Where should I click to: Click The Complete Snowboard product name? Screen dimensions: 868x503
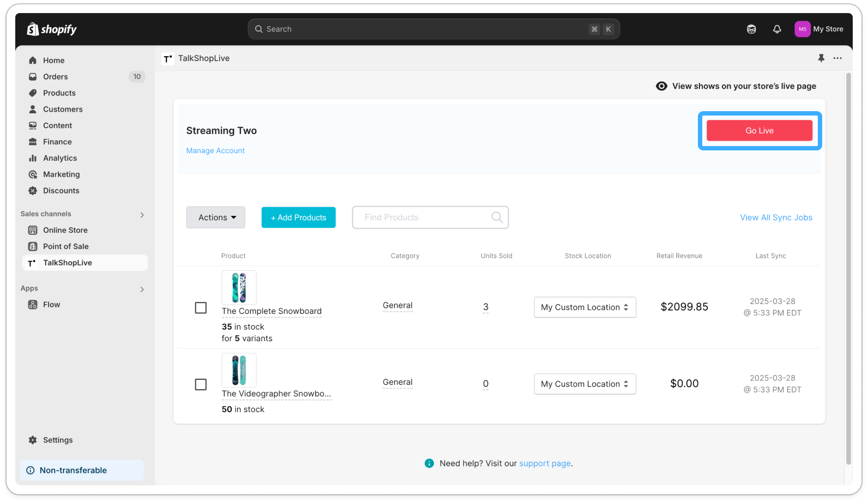tap(272, 312)
